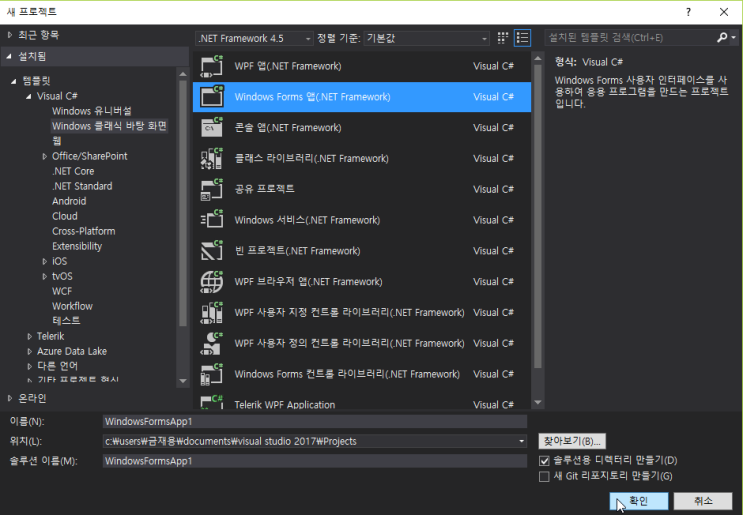Expand the 다른 언어 tree node
The image size is (743, 515).
pos(29,367)
